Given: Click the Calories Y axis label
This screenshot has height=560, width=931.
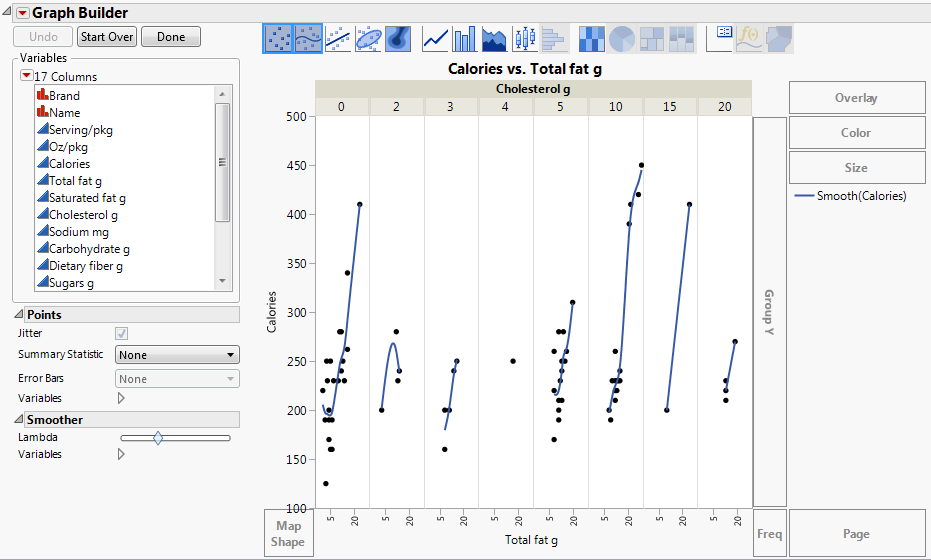Looking at the screenshot, I should tap(271, 312).
